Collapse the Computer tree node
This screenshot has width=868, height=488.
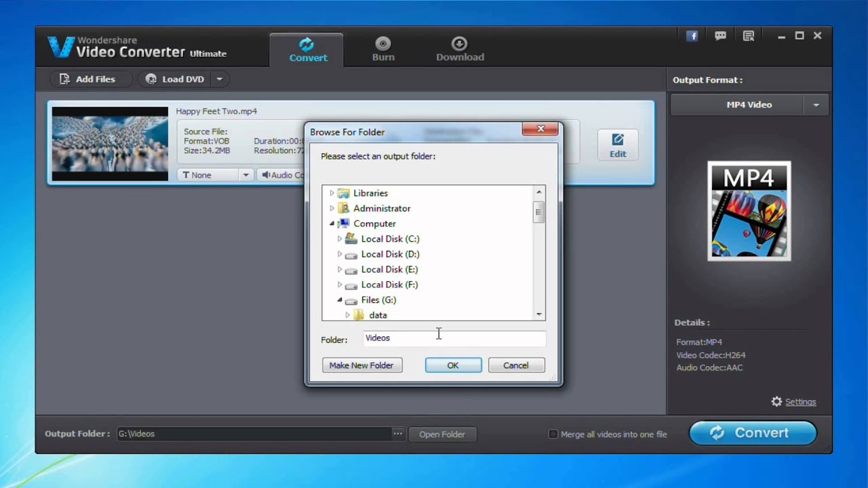[x=332, y=224]
